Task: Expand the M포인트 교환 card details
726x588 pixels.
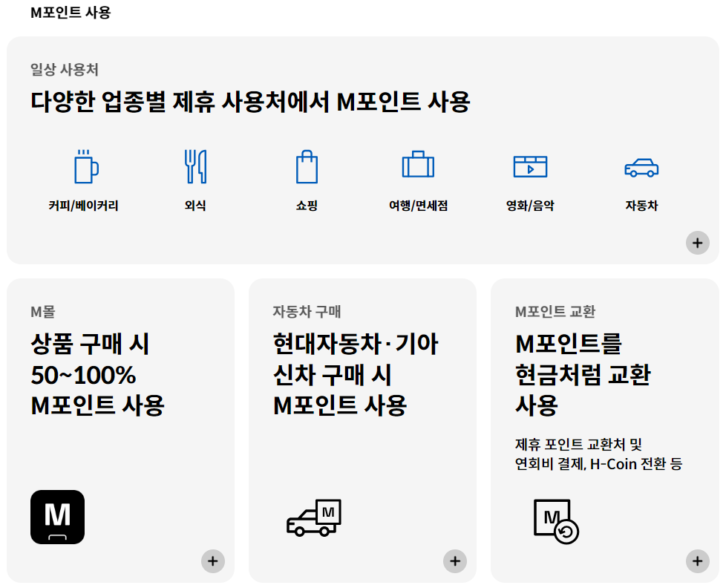Action: coord(696,562)
